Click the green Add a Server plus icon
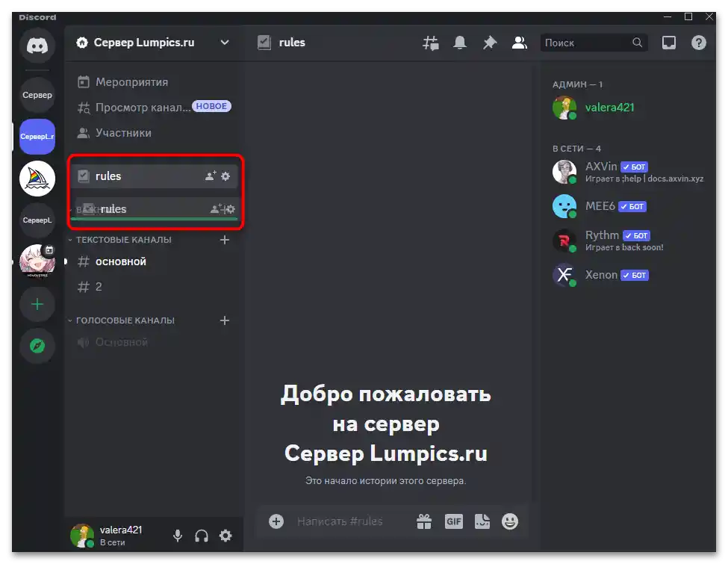728x564 pixels. coord(37,304)
